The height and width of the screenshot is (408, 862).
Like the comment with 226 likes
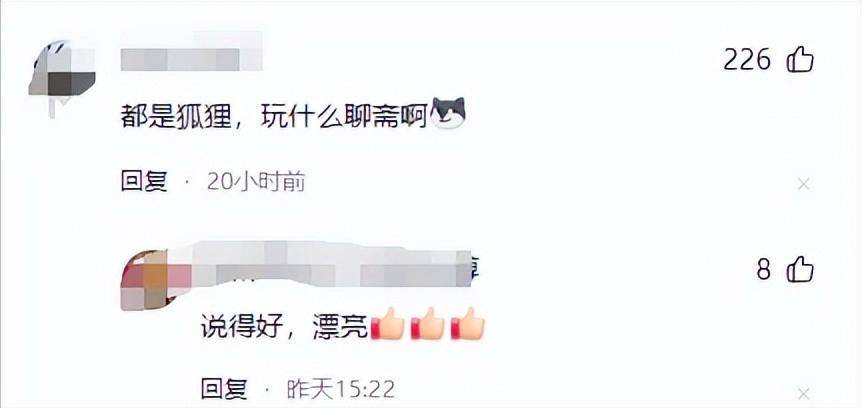click(x=800, y=59)
